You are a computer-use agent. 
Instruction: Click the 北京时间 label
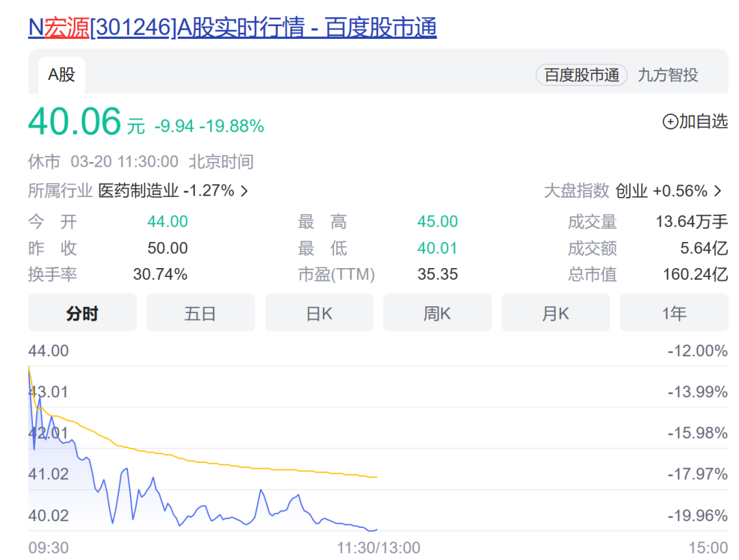point(221,162)
